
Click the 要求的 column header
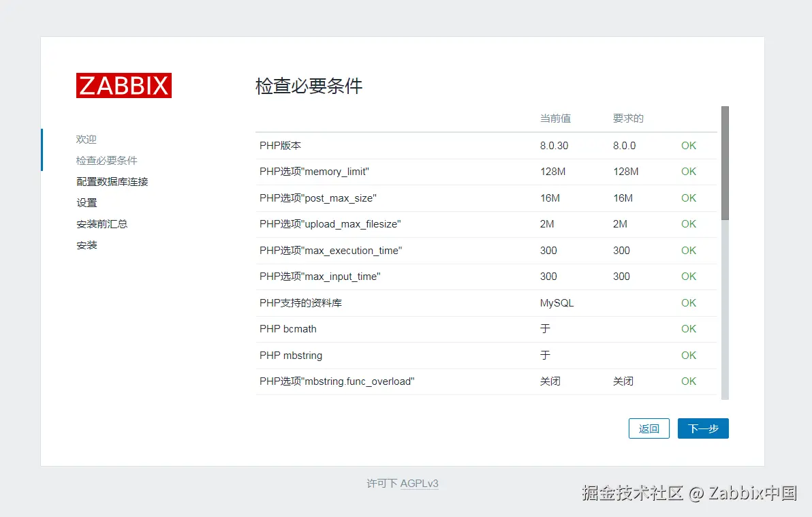[x=628, y=119]
